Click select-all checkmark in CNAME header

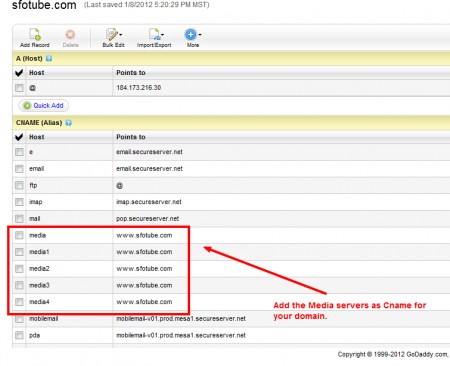click(19, 137)
